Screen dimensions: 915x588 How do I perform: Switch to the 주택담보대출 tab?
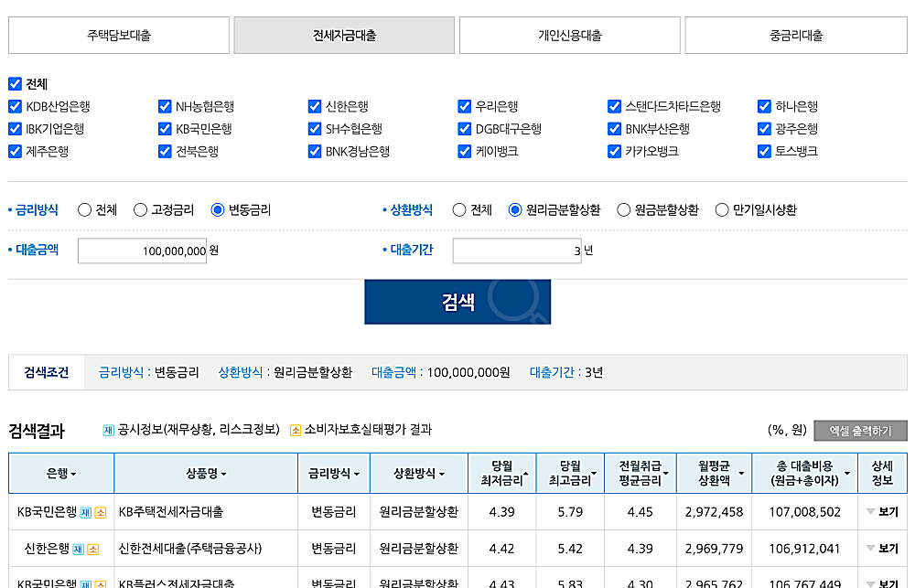pos(118,34)
